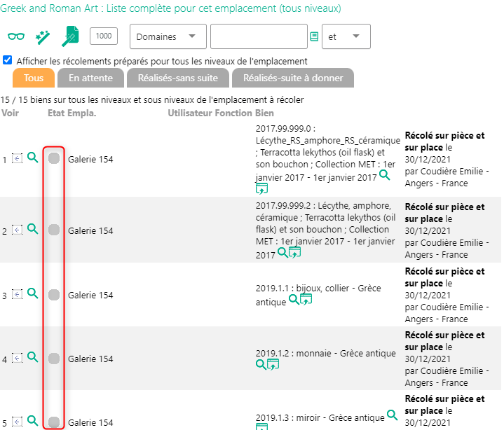Screen dimensions: 504x430
Task: Toggle the Etat status box in row 1
Action: pos(54,159)
